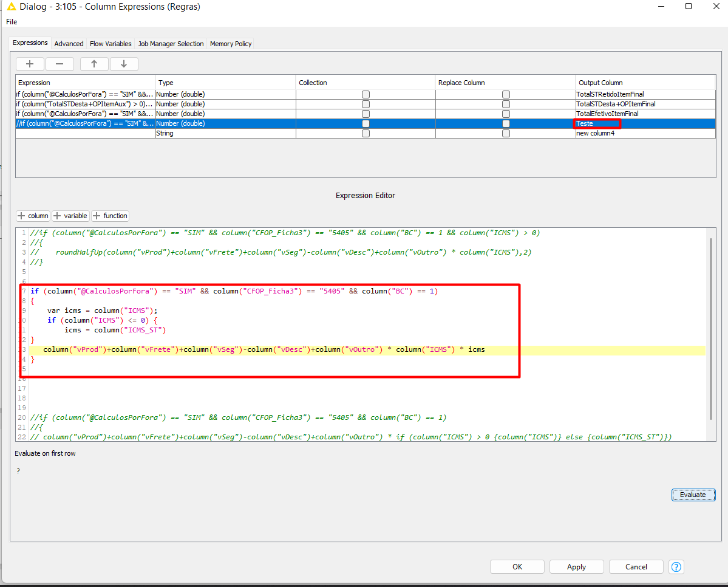Viewport: 728px width, 587px height.
Task: Click the expression editor vertical scrollbar
Action: pos(711,329)
